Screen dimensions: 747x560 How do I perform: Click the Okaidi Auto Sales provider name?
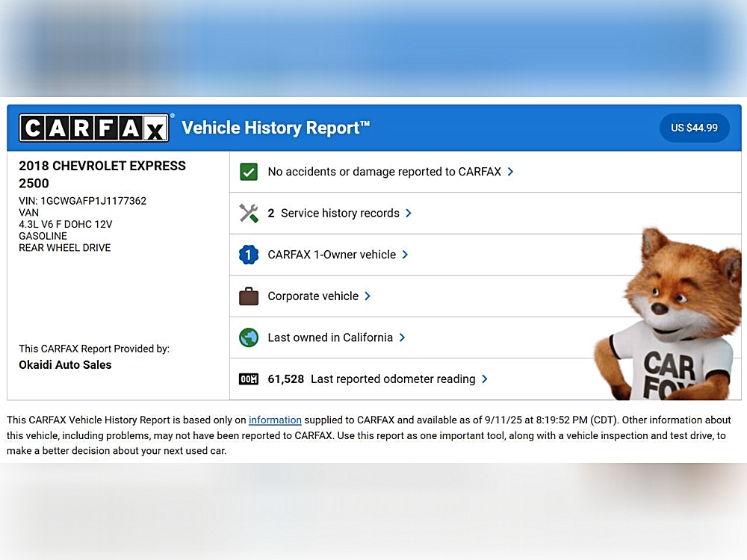[x=65, y=365]
